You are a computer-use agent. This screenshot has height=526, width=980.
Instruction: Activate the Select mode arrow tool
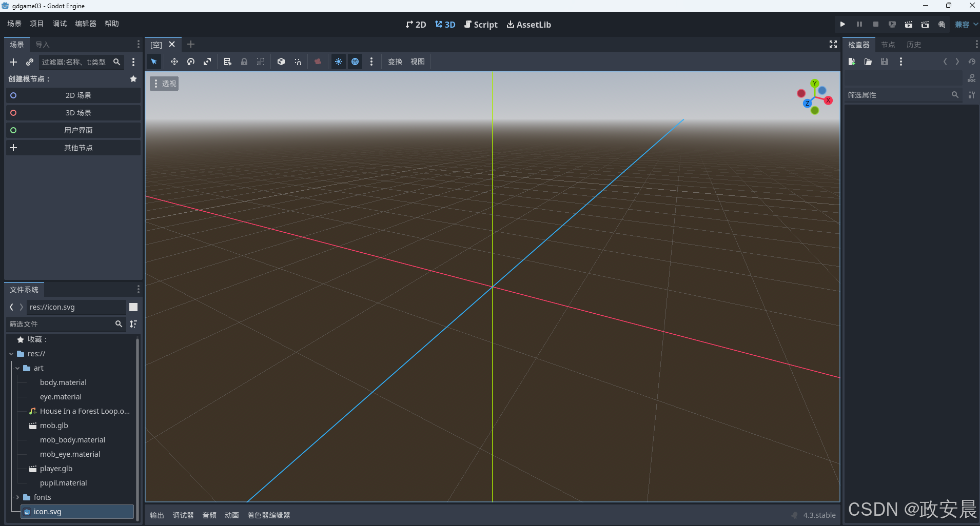coord(154,62)
